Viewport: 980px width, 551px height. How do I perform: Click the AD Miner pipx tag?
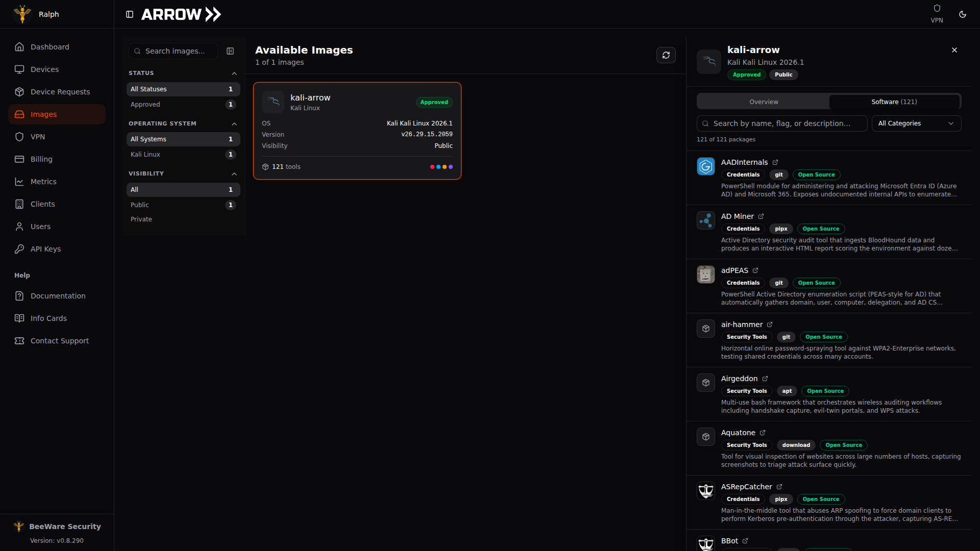[781, 229]
